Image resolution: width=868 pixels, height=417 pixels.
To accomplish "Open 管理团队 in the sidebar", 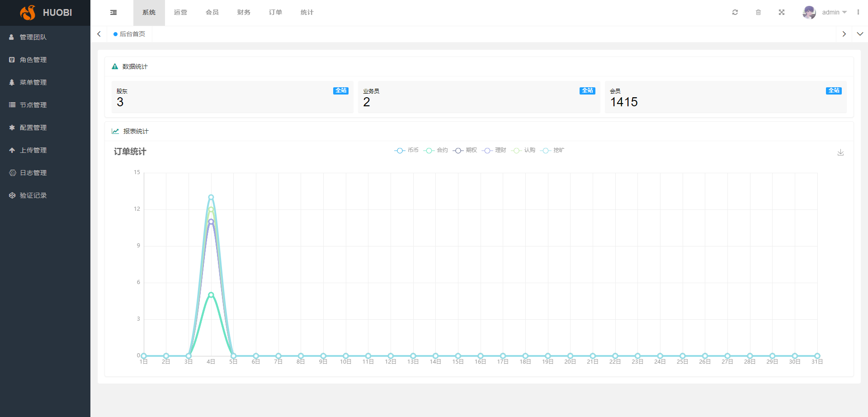I will point(45,37).
